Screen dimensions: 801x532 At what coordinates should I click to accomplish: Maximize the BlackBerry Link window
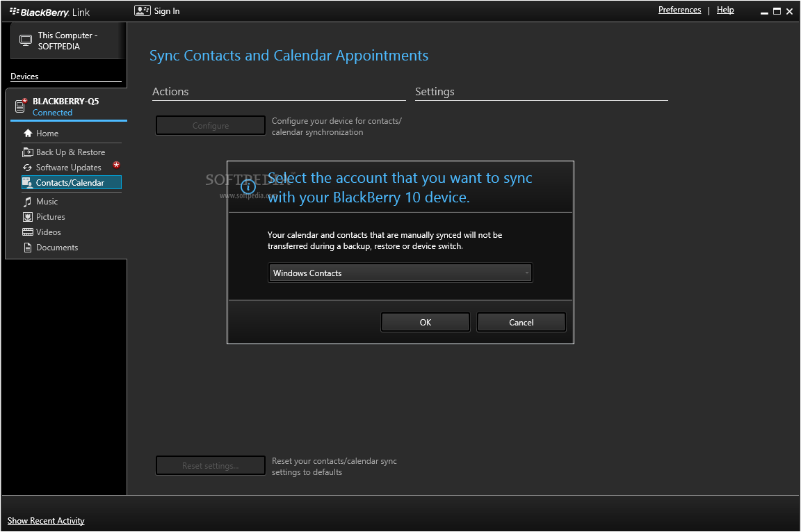coord(777,11)
